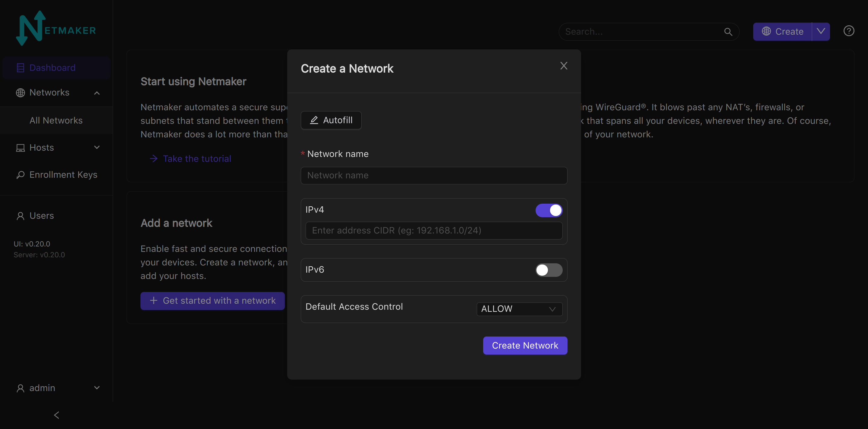Toggle the IPv4 switch on

[549, 210]
